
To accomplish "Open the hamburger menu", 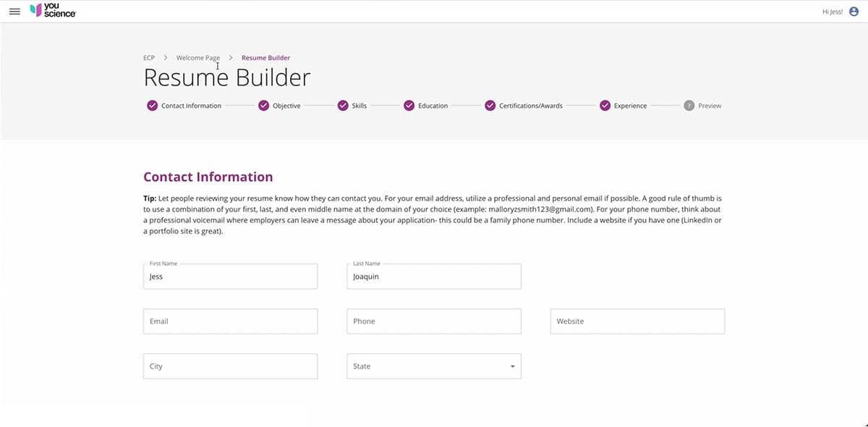I will point(14,12).
